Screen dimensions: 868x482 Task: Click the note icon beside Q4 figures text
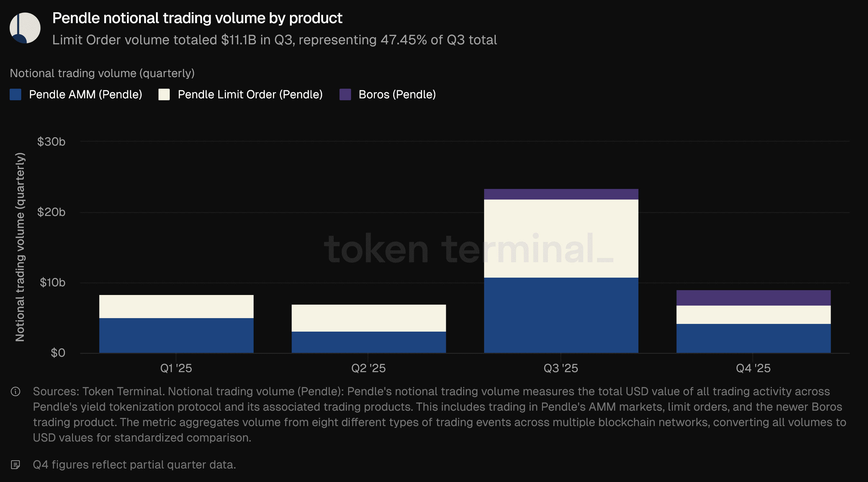(x=15, y=465)
